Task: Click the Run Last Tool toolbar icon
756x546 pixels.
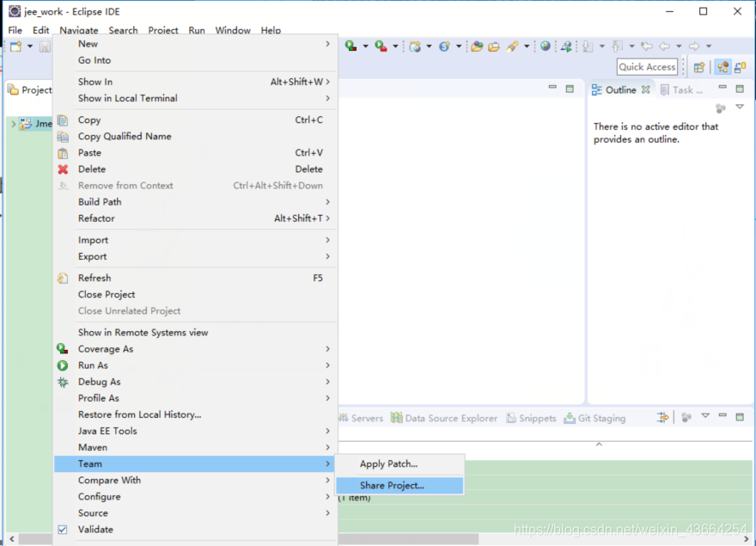Action: (381, 46)
